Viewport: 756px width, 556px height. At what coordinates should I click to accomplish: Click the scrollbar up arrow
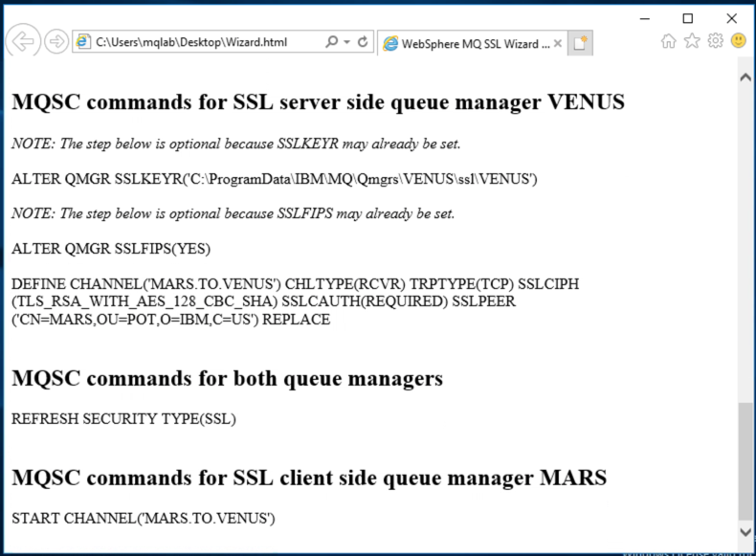(745, 78)
